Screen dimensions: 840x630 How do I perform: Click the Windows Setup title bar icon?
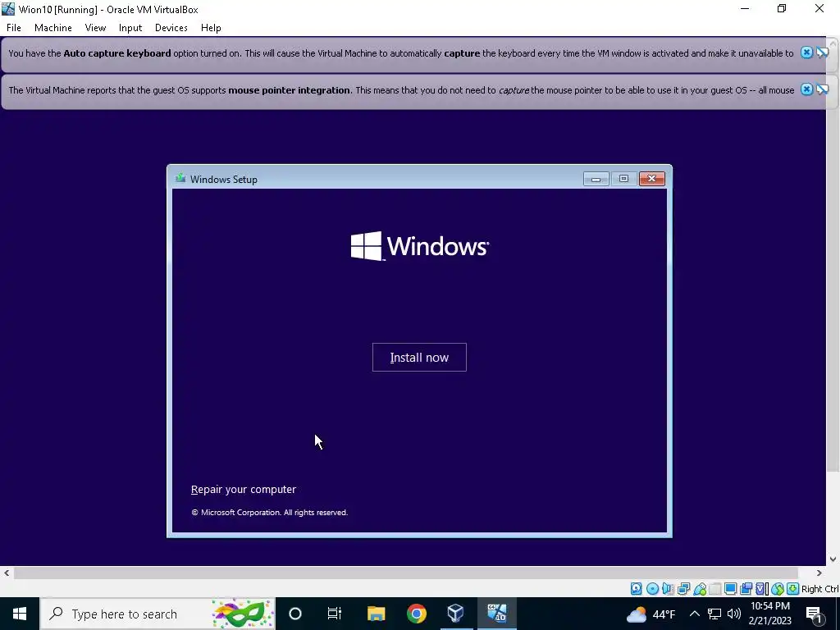(180, 178)
